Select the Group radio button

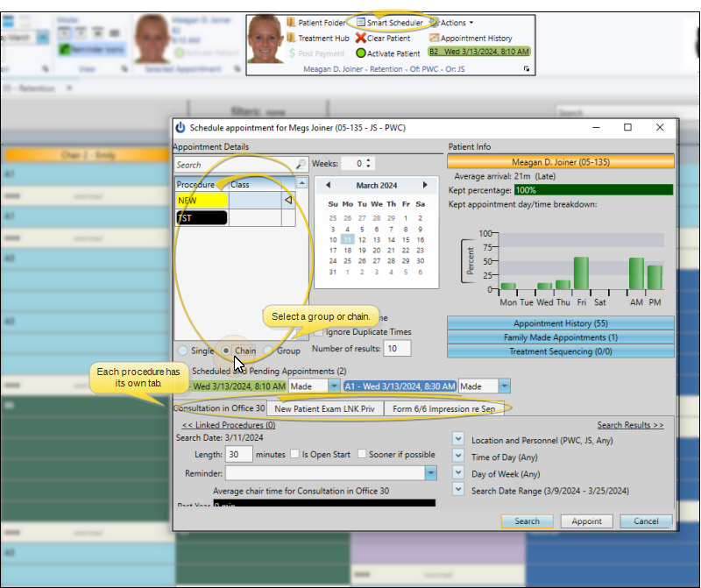click(269, 351)
